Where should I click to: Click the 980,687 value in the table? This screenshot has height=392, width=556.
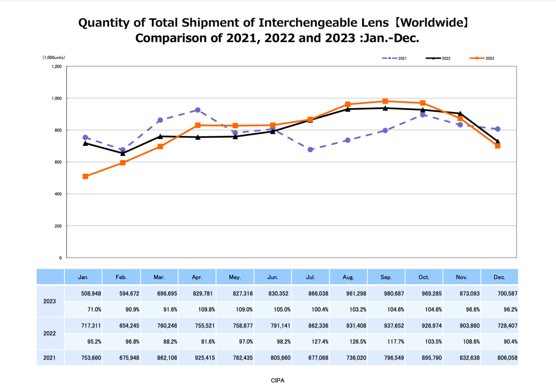[386, 293]
